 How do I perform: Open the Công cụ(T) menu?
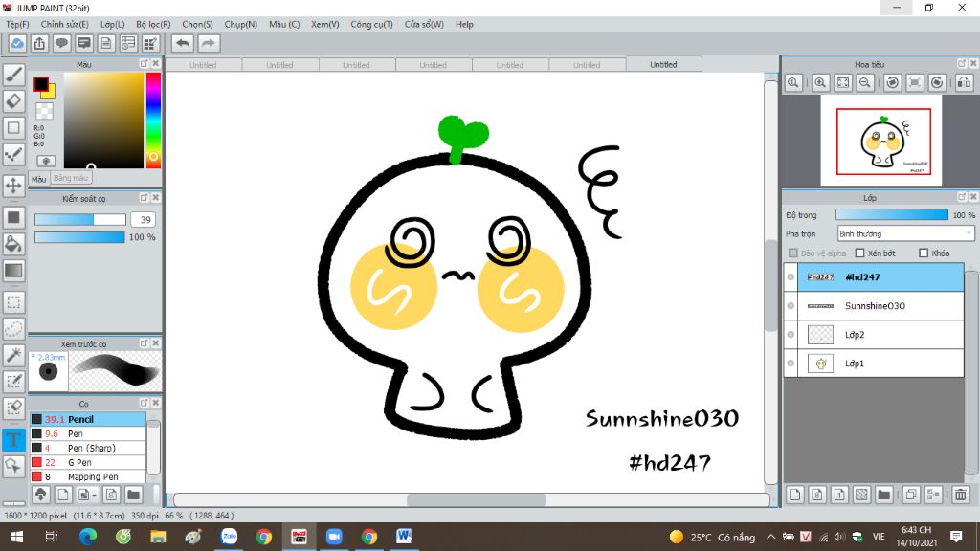point(371,24)
